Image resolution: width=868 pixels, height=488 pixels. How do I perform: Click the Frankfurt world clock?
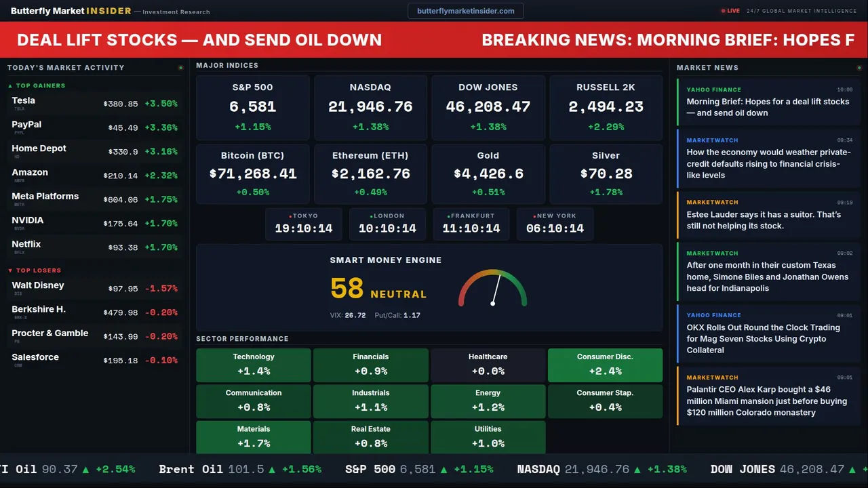click(471, 224)
